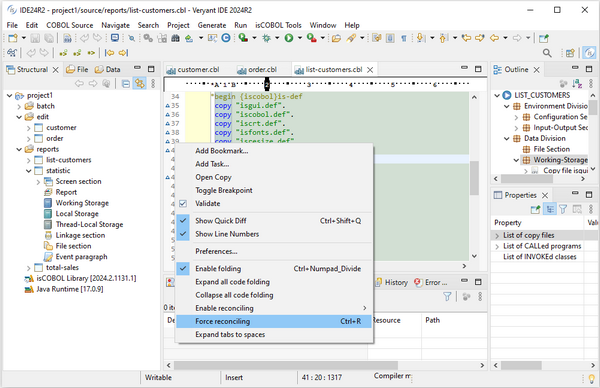600x388 pixels.
Task: Click the filter funnel icon in Properties view
Action: click(x=563, y=209)
